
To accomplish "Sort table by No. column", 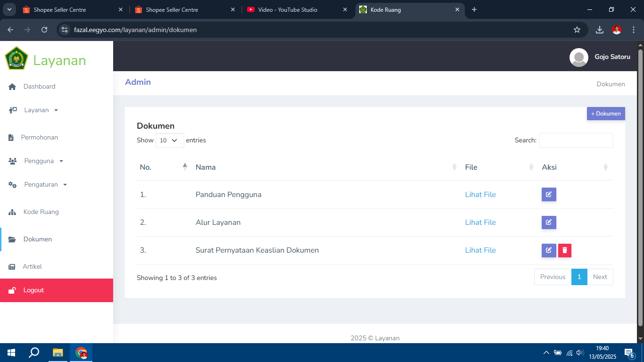I will [x=163, y=167].
